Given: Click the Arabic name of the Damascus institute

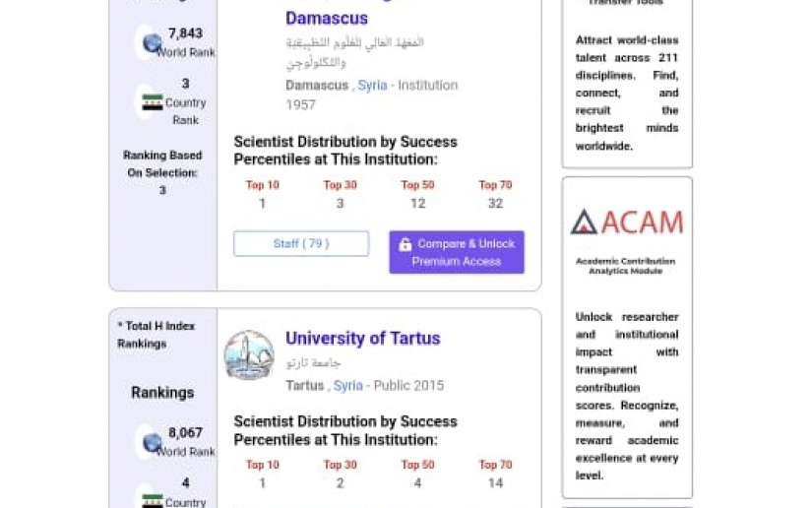Looking at the screenshot, I should (x=354, y=52).
